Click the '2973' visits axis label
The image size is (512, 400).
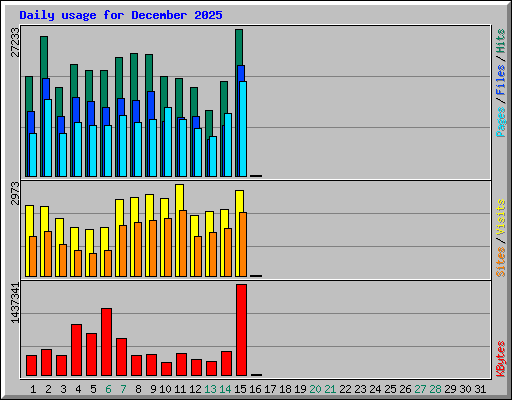pyautogui.click(x=15, y=193)
